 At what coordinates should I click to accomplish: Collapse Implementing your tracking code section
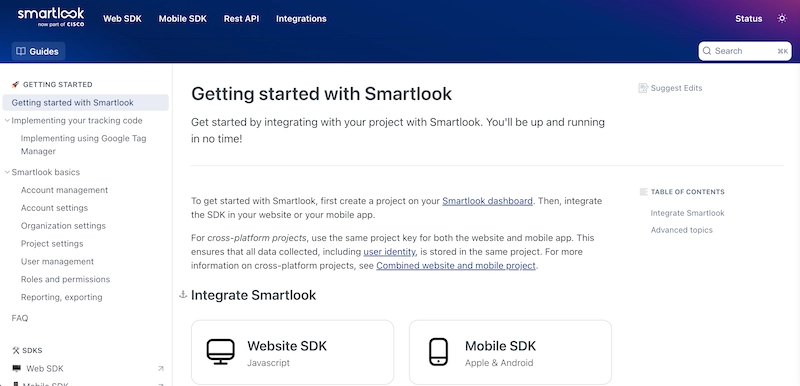pos(7,121)
